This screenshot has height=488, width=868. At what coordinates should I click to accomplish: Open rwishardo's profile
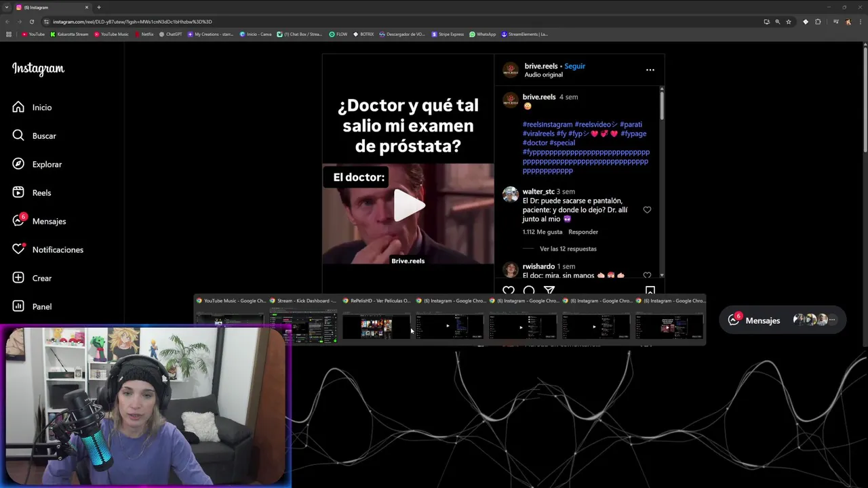(538, 266)
